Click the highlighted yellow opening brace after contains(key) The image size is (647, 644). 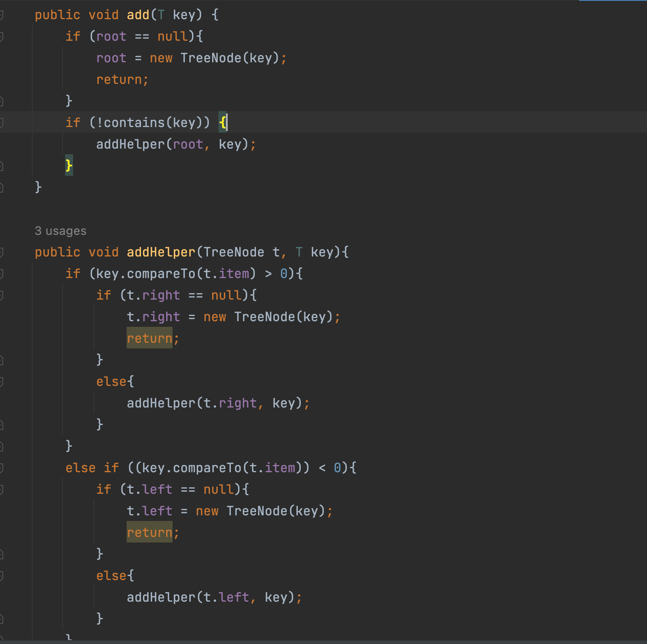point(222,122)
